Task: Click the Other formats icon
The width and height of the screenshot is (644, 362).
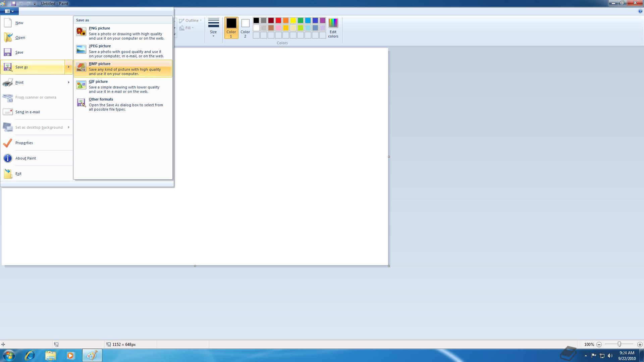Action: click(x=81, y=103)
